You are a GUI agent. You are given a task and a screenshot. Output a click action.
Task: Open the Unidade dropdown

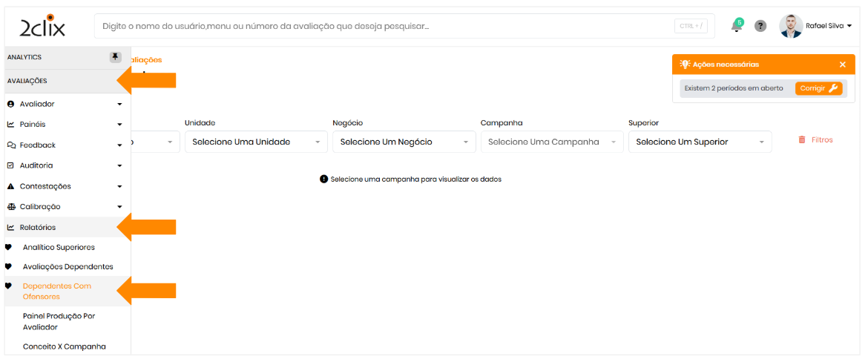tap(256, 142)
